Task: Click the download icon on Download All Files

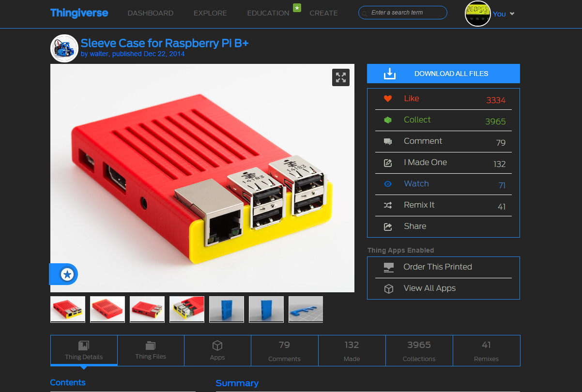Action: point(389,74)
